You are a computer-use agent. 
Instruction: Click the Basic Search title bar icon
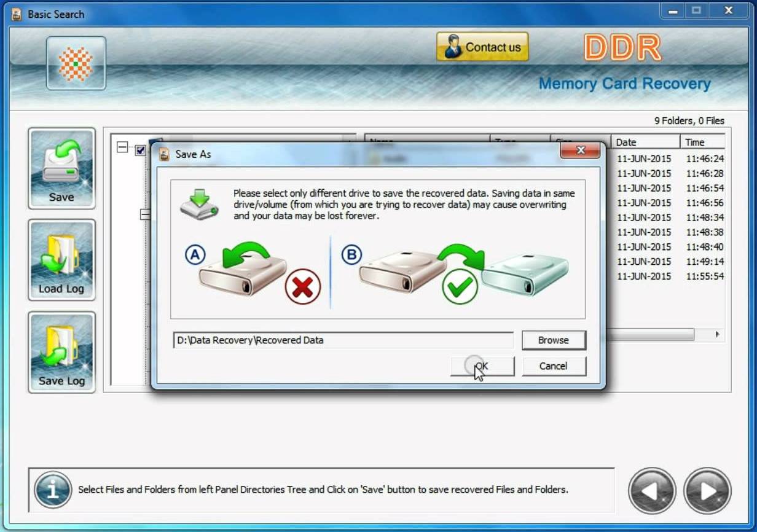pyautogui.click(x=17, y=14)
